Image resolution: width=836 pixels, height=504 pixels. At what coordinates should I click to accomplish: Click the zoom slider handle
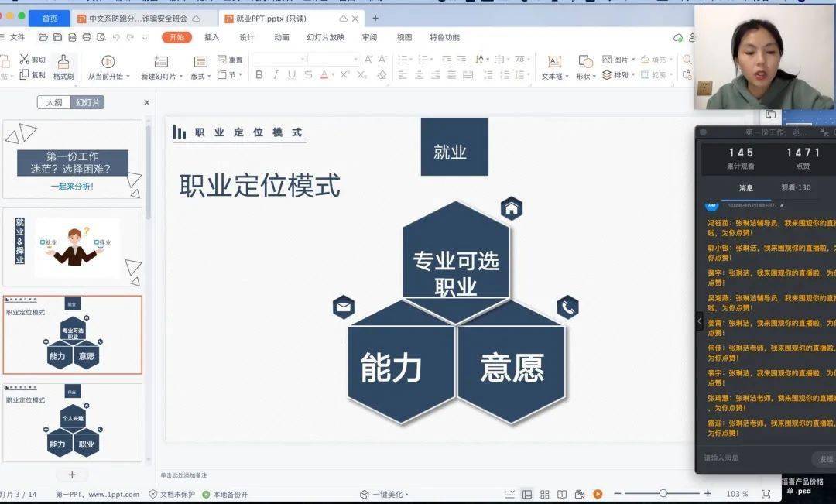[663, 493]
